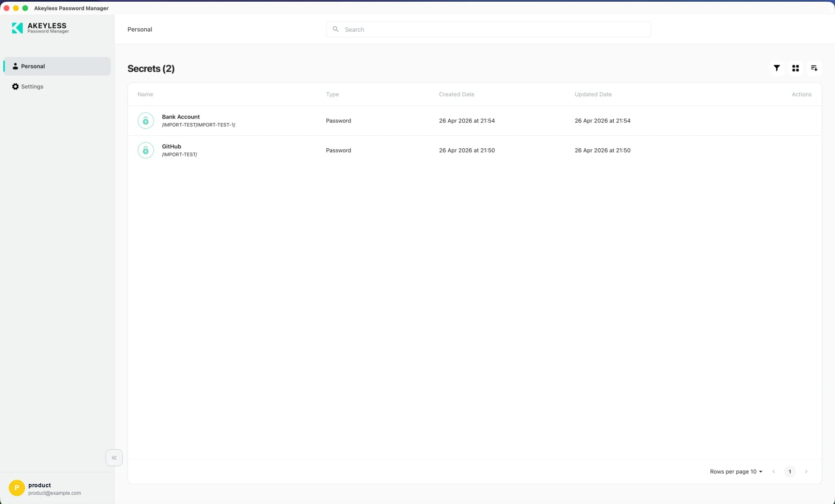835x504 pixels.
Task: Go to the next page arrow
Action: tap(806, 471)
